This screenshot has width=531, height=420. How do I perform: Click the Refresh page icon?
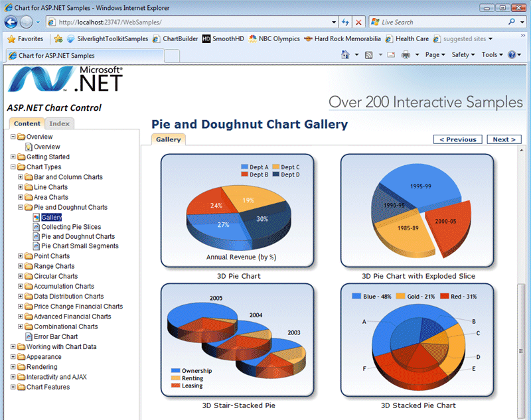[345, 23]
